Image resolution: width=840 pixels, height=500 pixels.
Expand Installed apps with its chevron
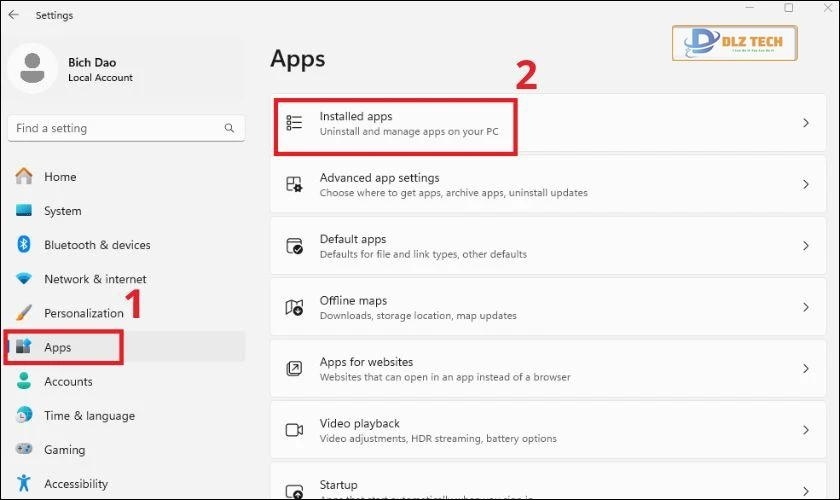pyautogui.click(x=806, y=123)
